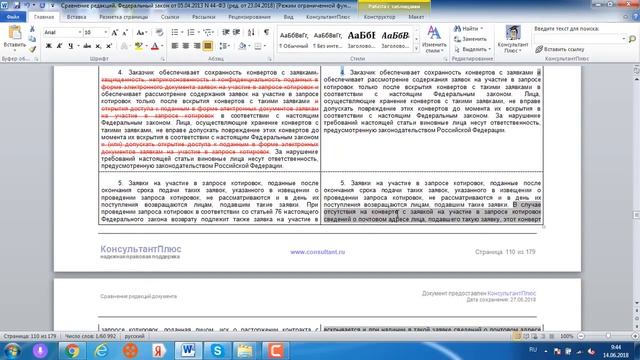Open the bullets list dropdown
The image size is (640, 360).
tap(182, 33)
